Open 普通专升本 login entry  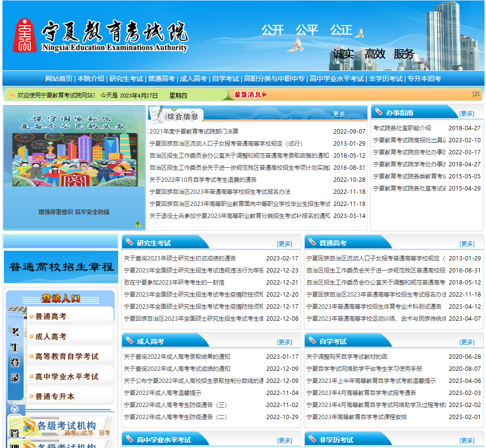coord(55,396)
